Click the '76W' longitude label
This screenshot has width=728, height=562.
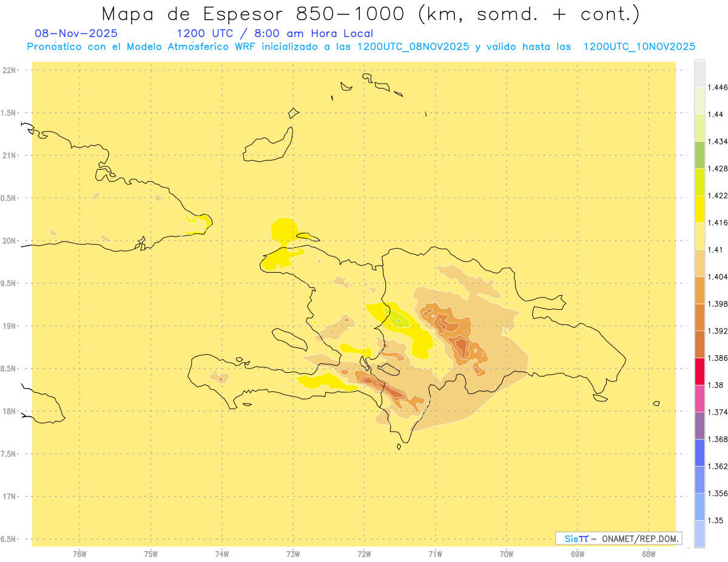[79, 554]
